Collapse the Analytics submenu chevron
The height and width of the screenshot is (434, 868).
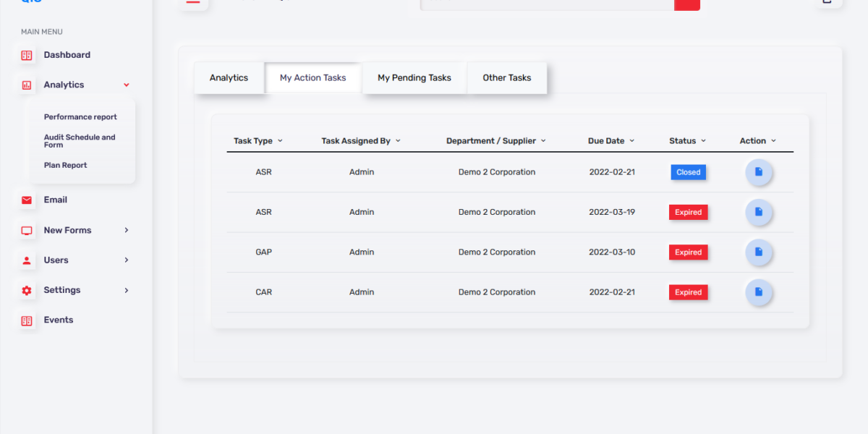(127, 85)
